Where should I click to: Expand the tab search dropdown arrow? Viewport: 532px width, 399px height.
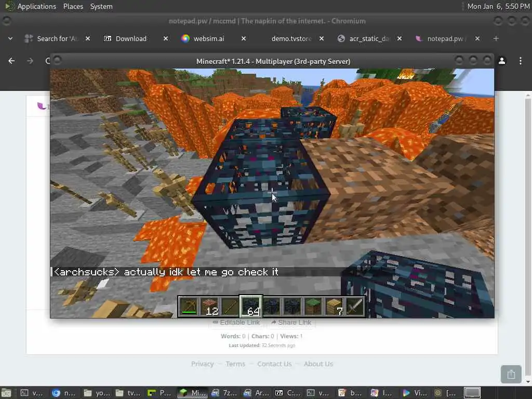pyautogui.click(x=10, y=38)
